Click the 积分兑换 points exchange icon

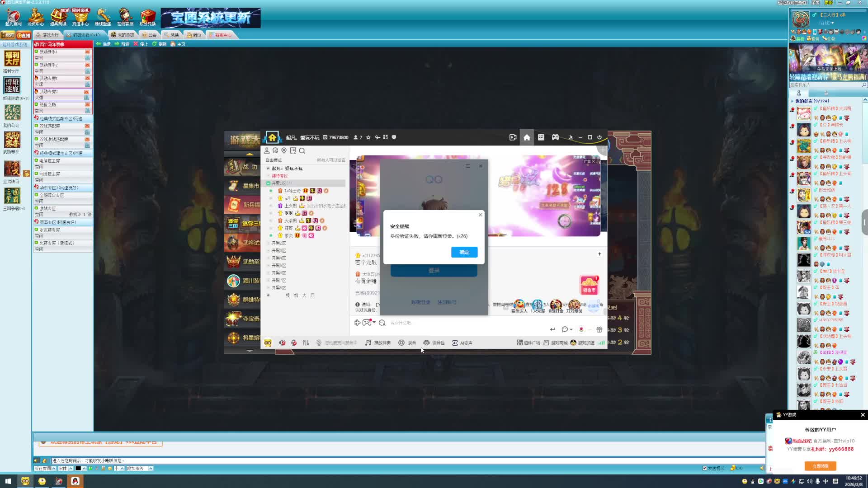(x=147, y=17)
